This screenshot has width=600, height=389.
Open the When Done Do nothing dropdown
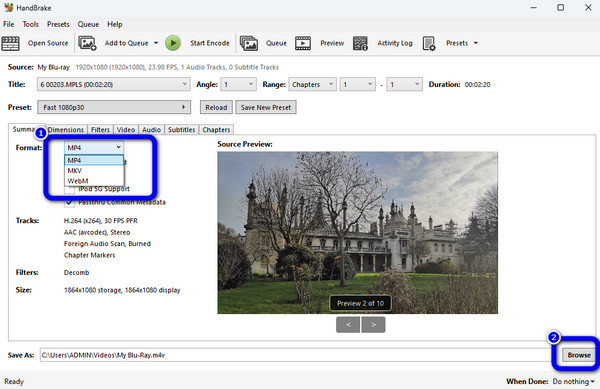(x=574, y=381)
